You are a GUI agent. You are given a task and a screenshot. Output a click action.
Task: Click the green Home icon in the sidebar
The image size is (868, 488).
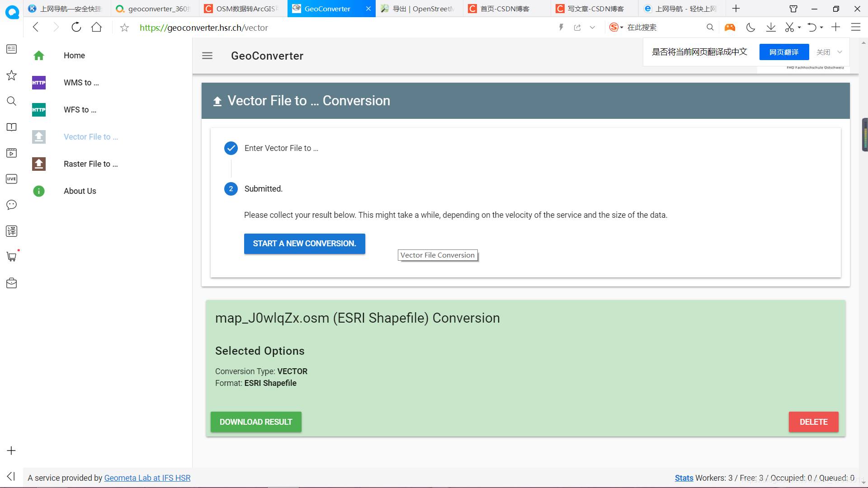pos(39,56)
